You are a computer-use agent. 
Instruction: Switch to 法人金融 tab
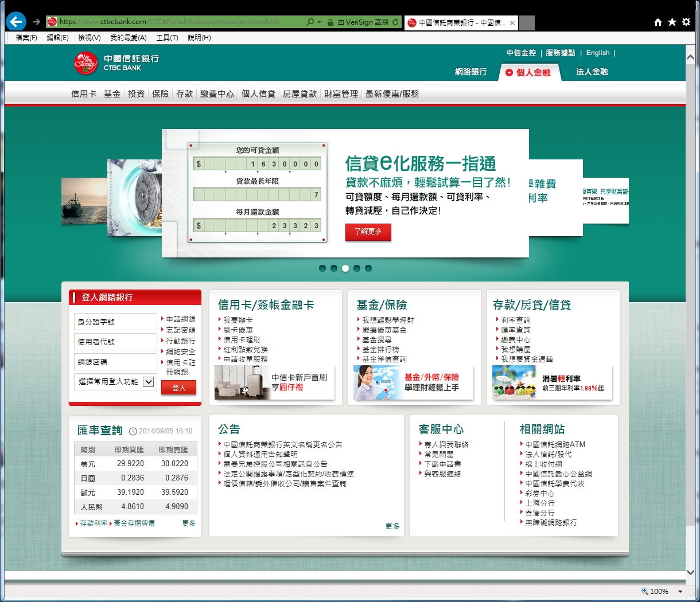click(592, 72)
